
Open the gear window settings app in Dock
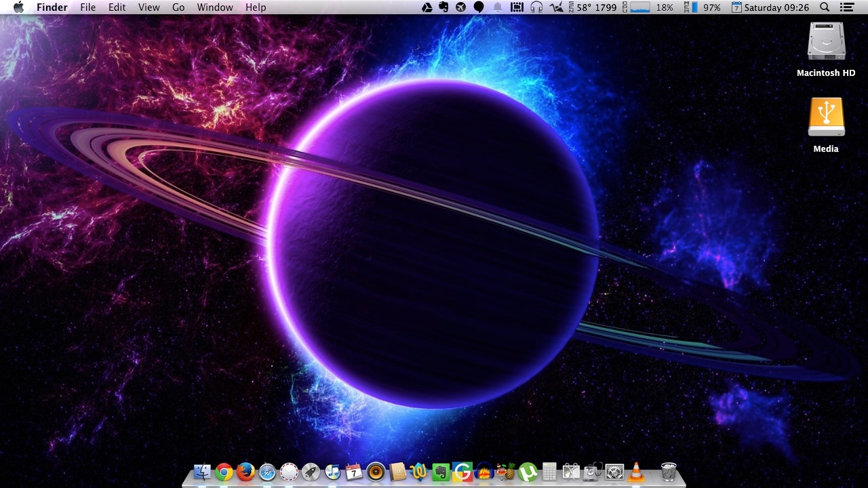614,472
